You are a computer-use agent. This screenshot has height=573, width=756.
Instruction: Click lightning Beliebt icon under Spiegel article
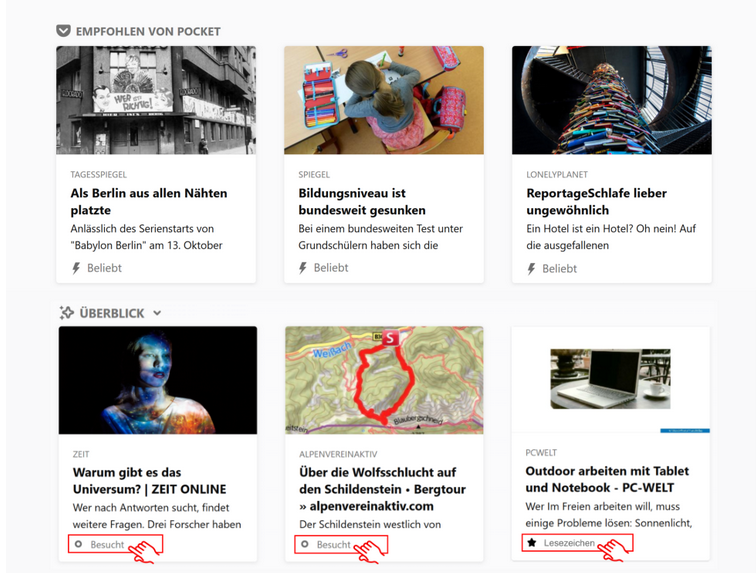pyautogui.click(x=302, y=268)
